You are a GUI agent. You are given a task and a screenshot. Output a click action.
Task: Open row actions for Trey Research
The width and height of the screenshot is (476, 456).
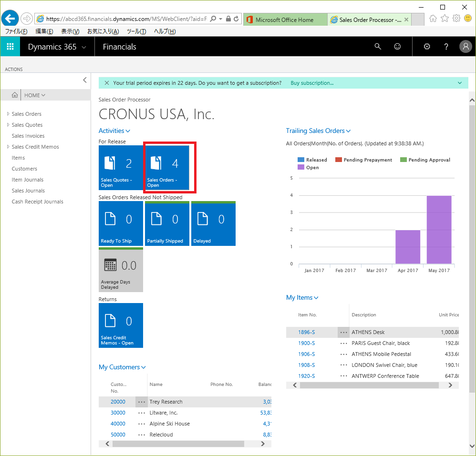(x=142, y=402)
